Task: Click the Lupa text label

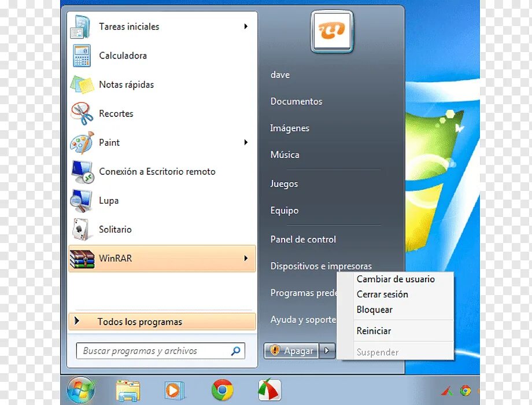Action: click(109, 201)
